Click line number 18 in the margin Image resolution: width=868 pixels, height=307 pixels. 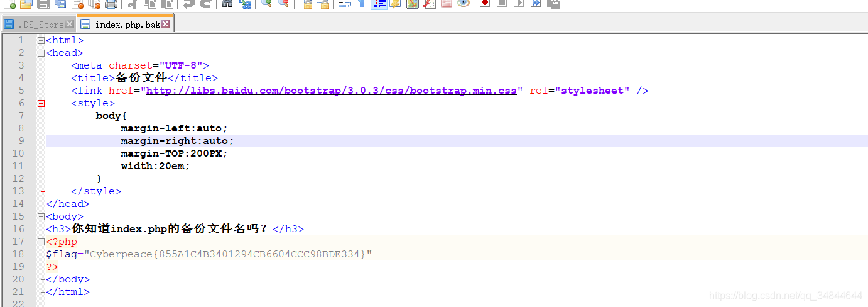click(18, 254)
